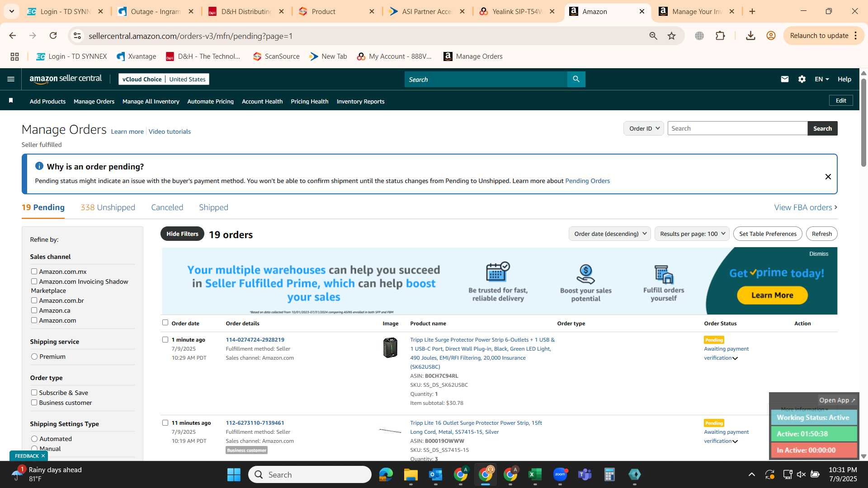Open Account Health menu item
The height and width of the screenshot is (488, 868).
click(262, 101)
